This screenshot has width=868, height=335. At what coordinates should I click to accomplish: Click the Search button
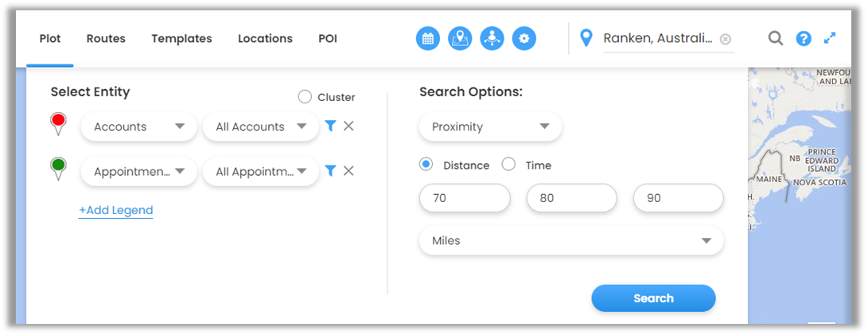pos(653,298)
